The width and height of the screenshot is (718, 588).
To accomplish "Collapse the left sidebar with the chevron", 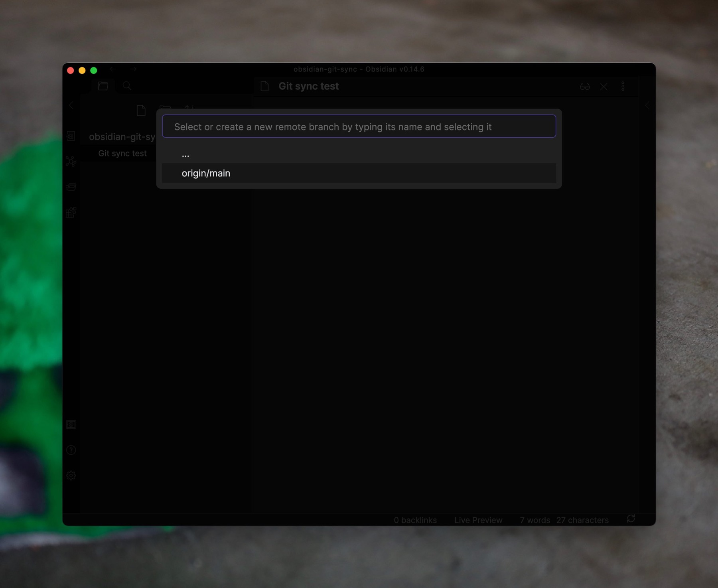I will pyautogui.click(x=71, y=105).
